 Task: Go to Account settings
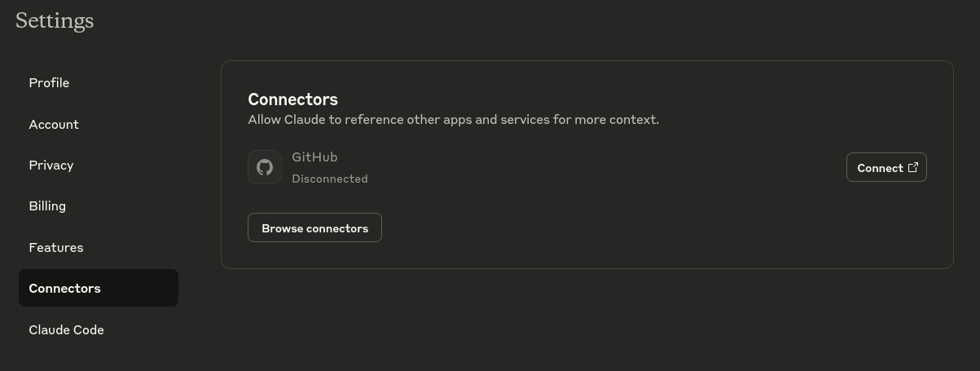coord(54,124)
